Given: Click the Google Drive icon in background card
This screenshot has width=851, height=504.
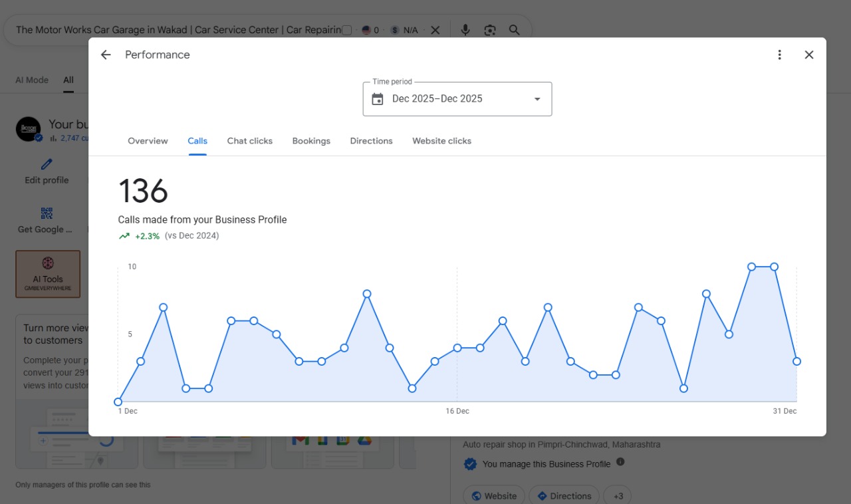Looking at the screenshot, I should coord(364,440).
